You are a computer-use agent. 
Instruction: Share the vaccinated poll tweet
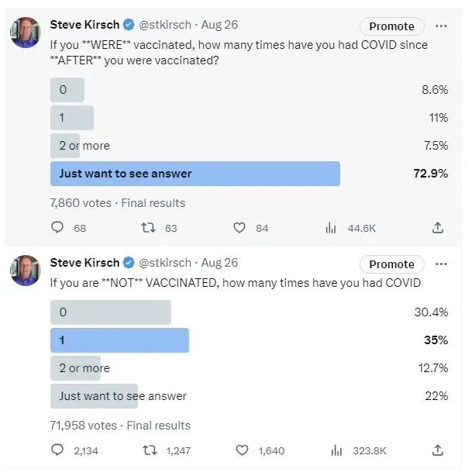pyautogui.click(x=438, y=228)
